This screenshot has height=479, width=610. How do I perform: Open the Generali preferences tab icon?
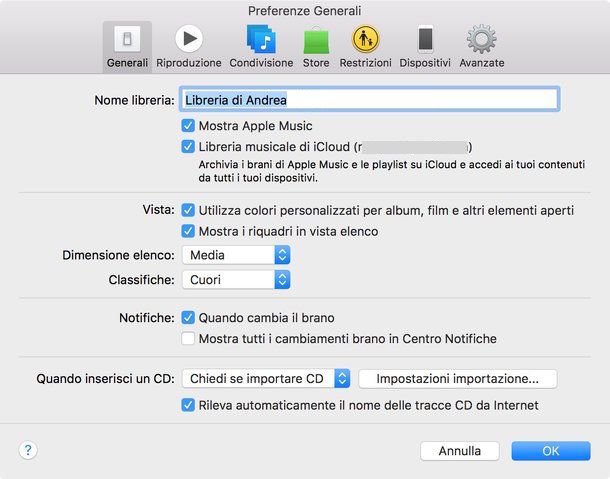pyautogui.click(x=127, y=39)
